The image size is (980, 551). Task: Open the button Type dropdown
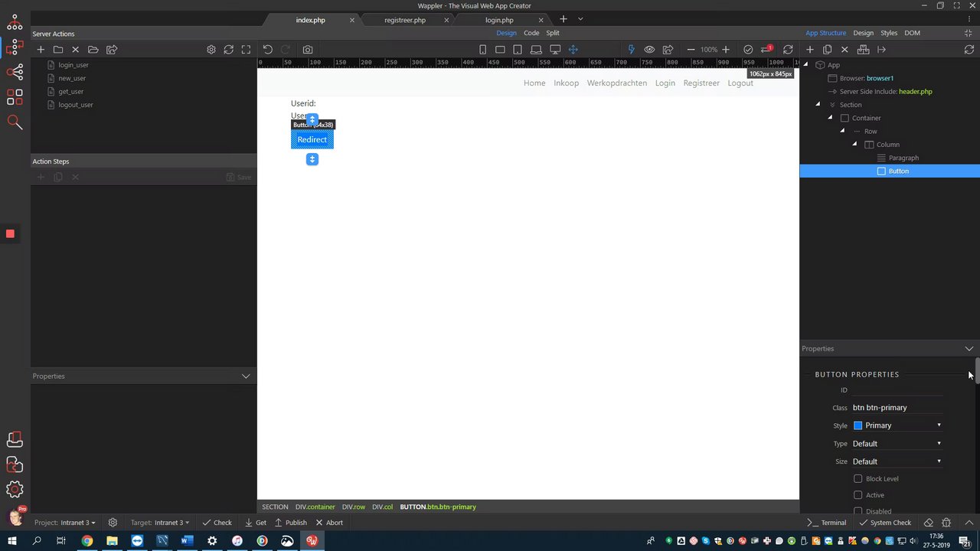pos(897,444)
